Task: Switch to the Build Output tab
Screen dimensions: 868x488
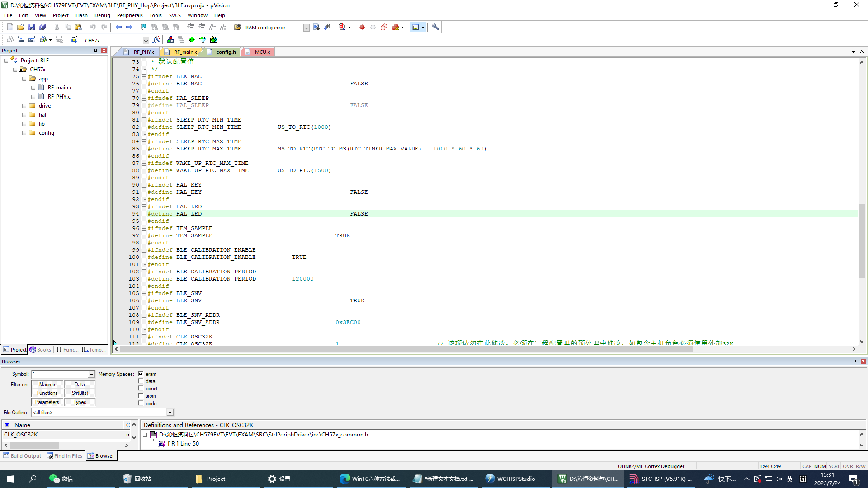Action: [22, 456]
